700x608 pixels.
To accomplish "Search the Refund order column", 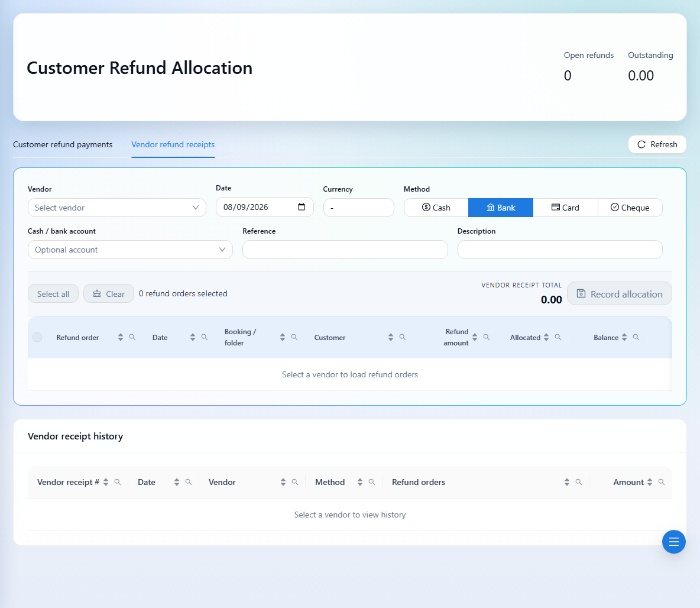I will tap(132, 337).
